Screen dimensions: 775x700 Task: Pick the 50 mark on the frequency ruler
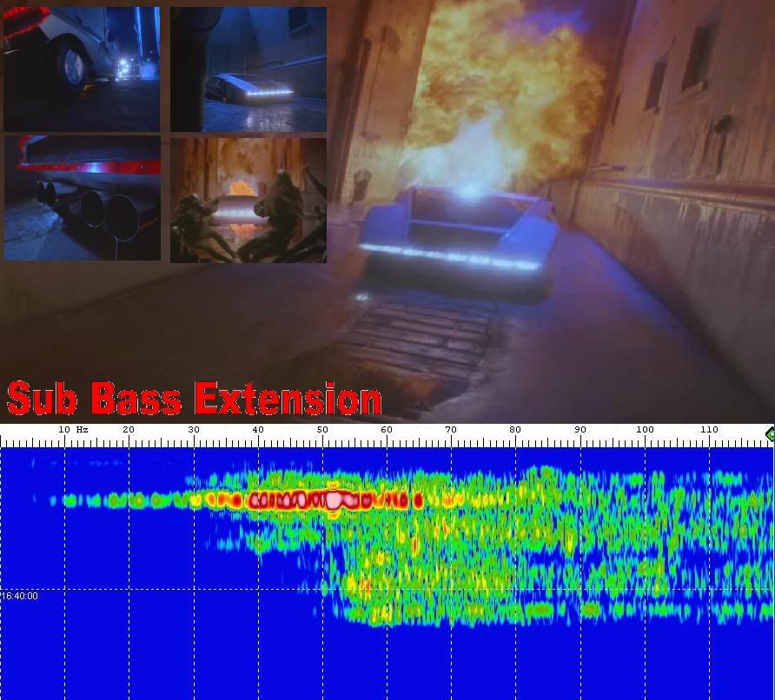pyautogui.click(x=322, y=430)
